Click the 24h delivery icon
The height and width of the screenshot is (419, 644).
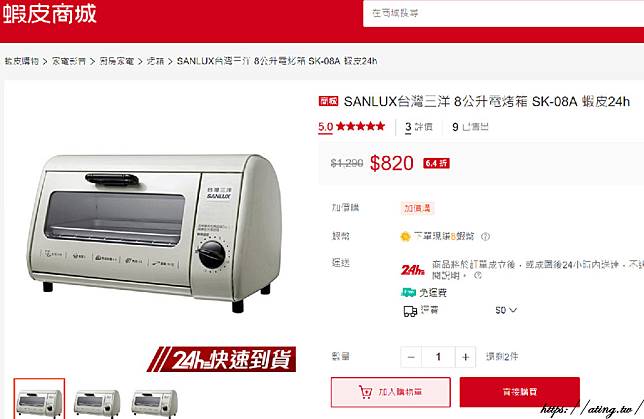(412, 269)
